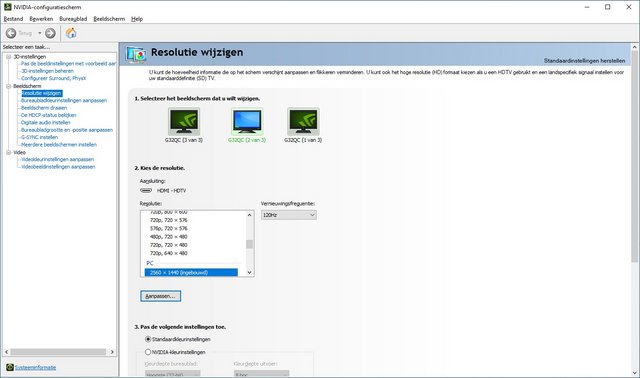Click resolution list scroll-down arrow

tap(249, 273)
